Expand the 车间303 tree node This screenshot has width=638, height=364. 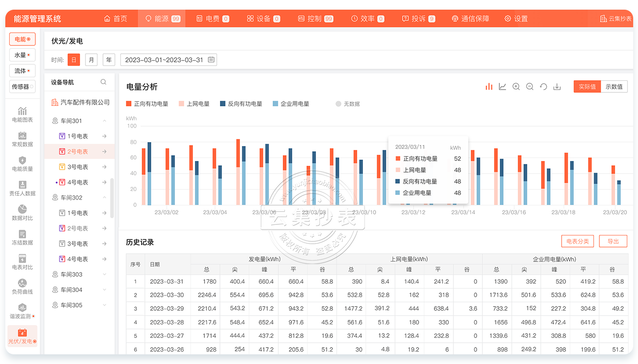(104, 275)
